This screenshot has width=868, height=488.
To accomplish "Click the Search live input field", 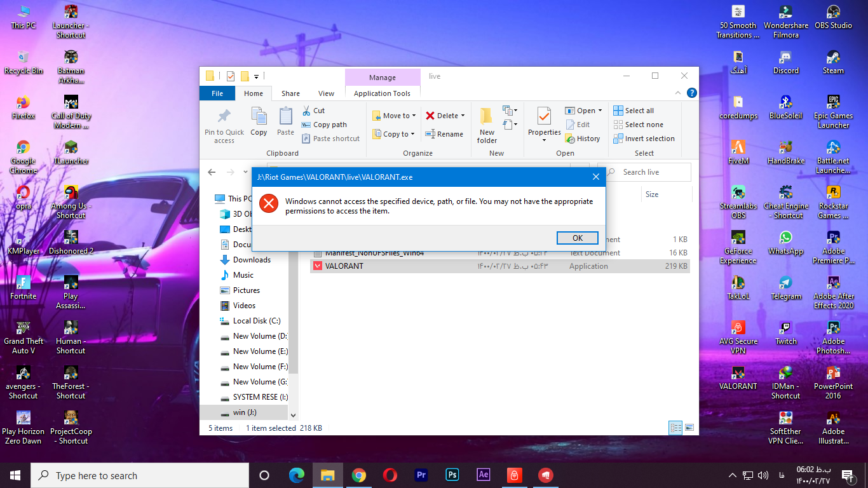I will pyautogui.click(x=648, y=172).
